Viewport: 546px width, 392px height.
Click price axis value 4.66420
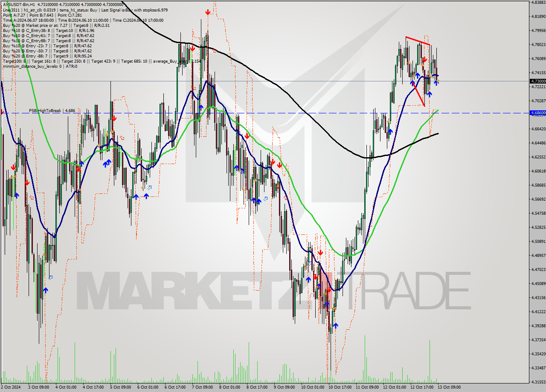tap(538, 129)
